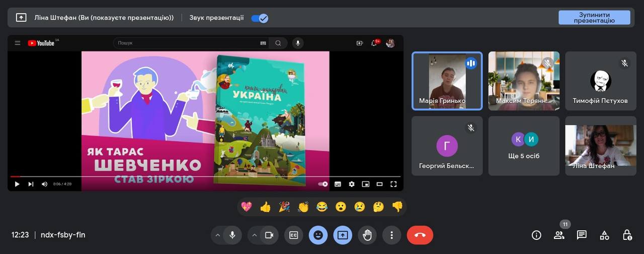This screenshot has height=254, width=644.
Task: Open the meeting chat panel
Action: click(582, 235)
